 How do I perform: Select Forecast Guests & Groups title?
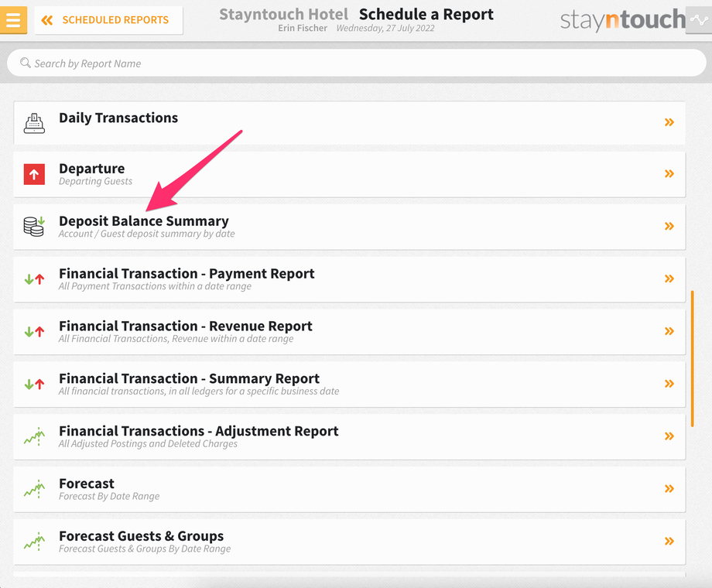(x=141, y=536)
